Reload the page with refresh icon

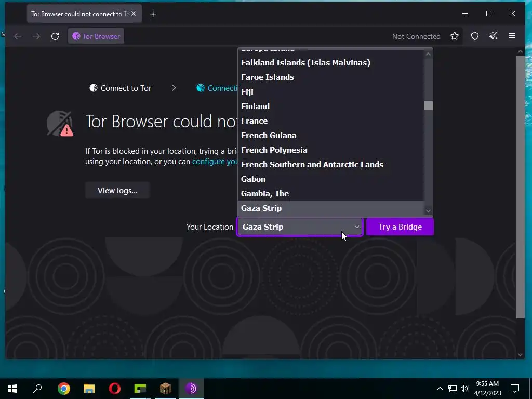[55, 36]
